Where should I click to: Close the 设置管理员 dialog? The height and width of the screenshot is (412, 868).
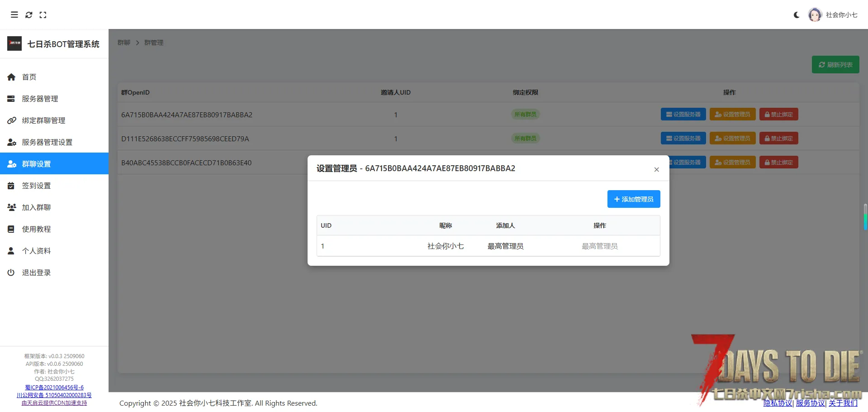click(656, 169)
